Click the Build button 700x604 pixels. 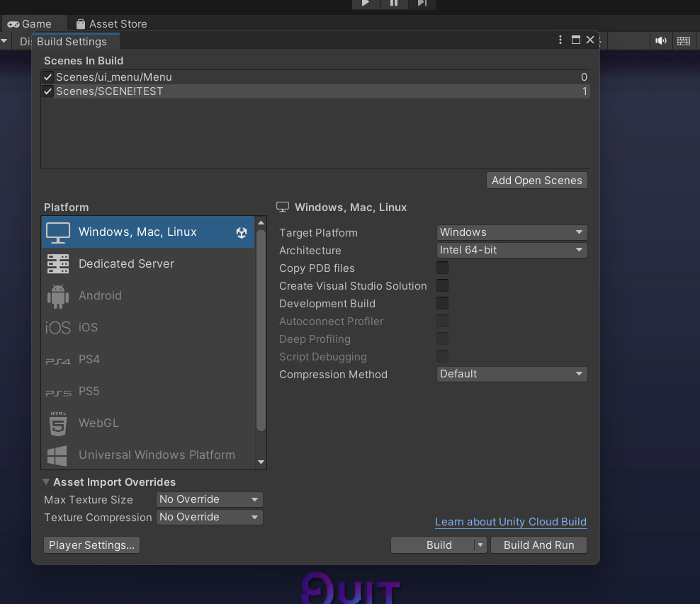pos(433,545)
